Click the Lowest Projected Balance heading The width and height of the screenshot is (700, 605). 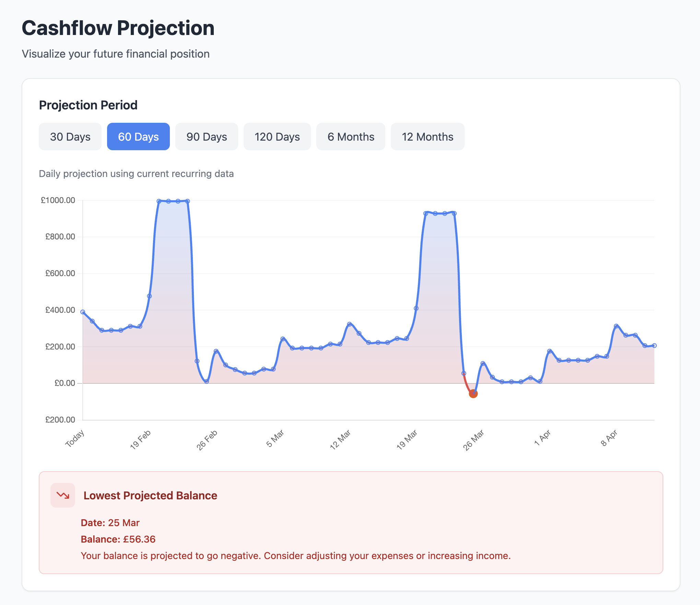tap(150, 496)
